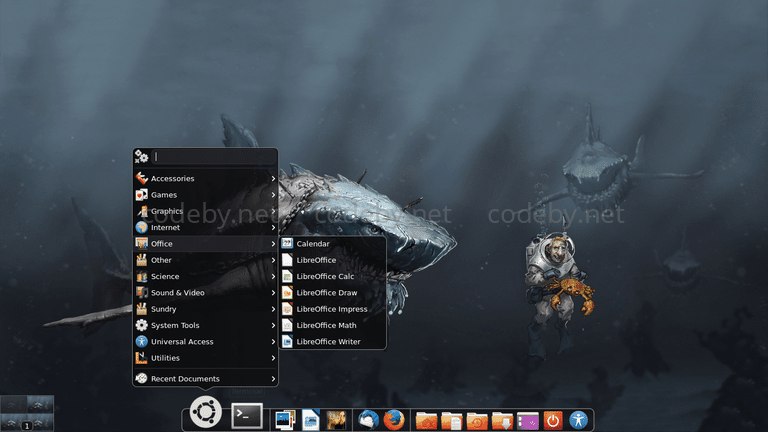Launch LibreOffice Impress from the submenu
Viewport: 768px width, 432px height.
coord(333,309)
